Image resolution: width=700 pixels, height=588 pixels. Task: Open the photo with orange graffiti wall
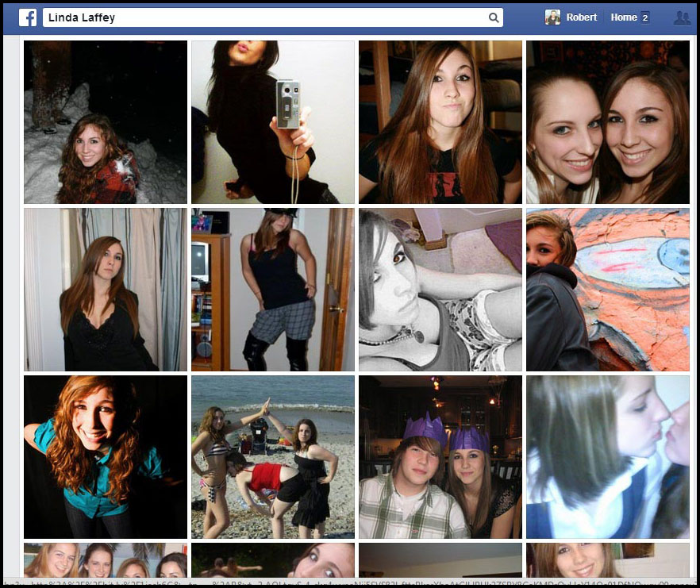click(608, 290)
